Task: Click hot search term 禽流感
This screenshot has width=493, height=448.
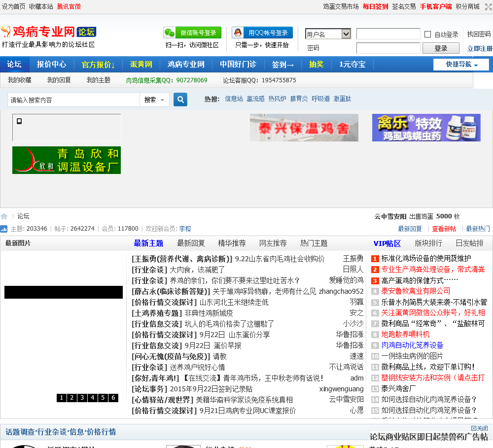Action: pyautogui.click(x=255, y=99)
